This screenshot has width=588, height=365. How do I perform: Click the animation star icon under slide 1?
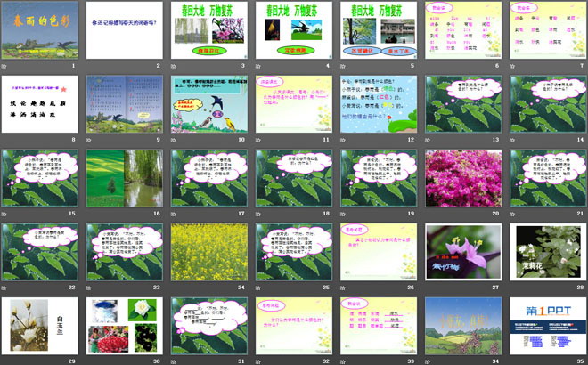point(5,66)
